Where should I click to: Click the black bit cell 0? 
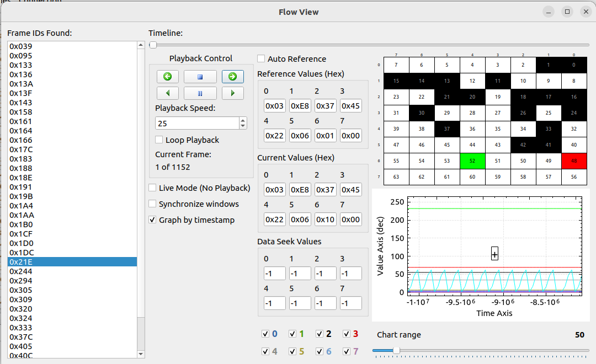(574, 65)
